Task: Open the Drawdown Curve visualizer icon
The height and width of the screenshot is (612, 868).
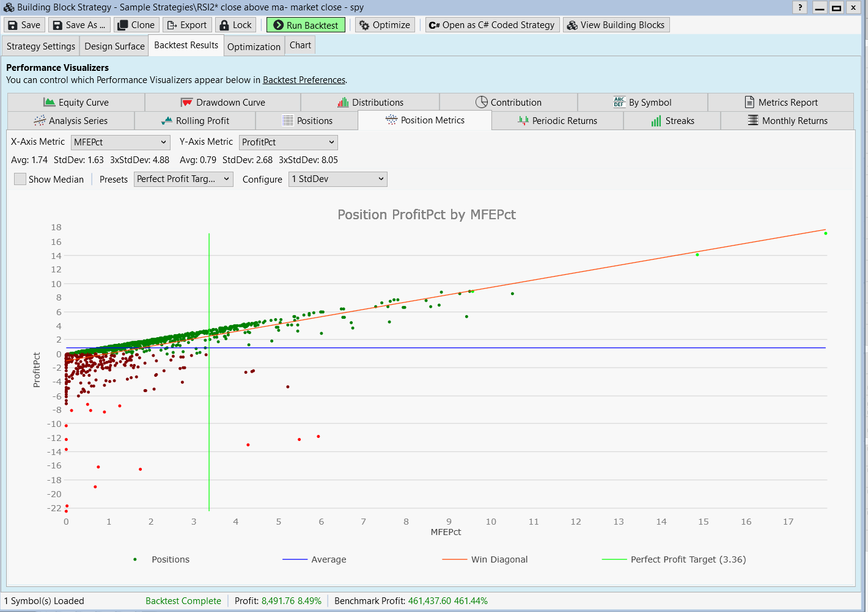Action: (186, 102)
